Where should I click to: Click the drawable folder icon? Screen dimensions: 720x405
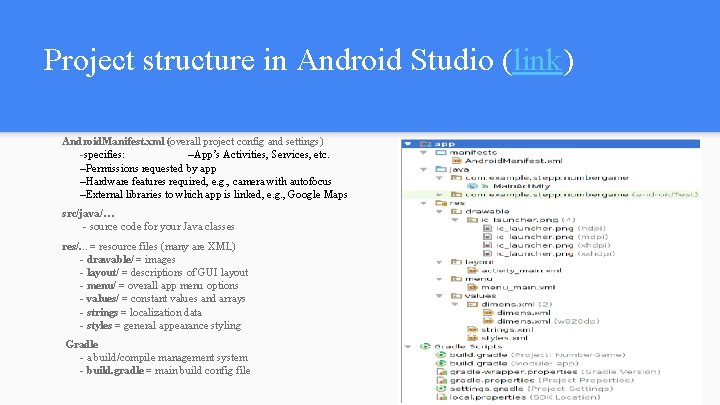[x=456, y=212]
